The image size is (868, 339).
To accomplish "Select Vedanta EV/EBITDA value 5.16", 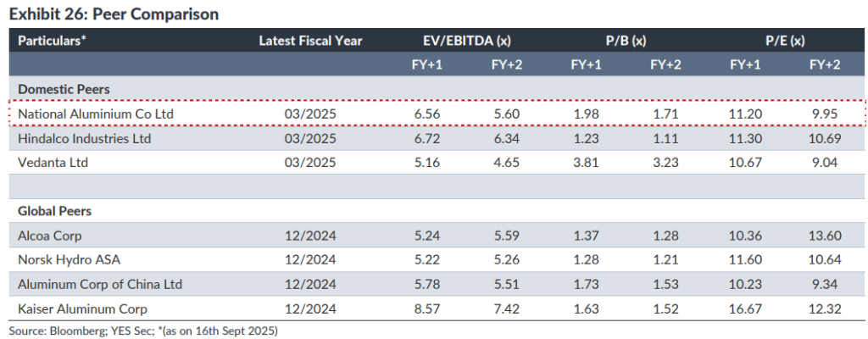I will click(x=427, y=163).
